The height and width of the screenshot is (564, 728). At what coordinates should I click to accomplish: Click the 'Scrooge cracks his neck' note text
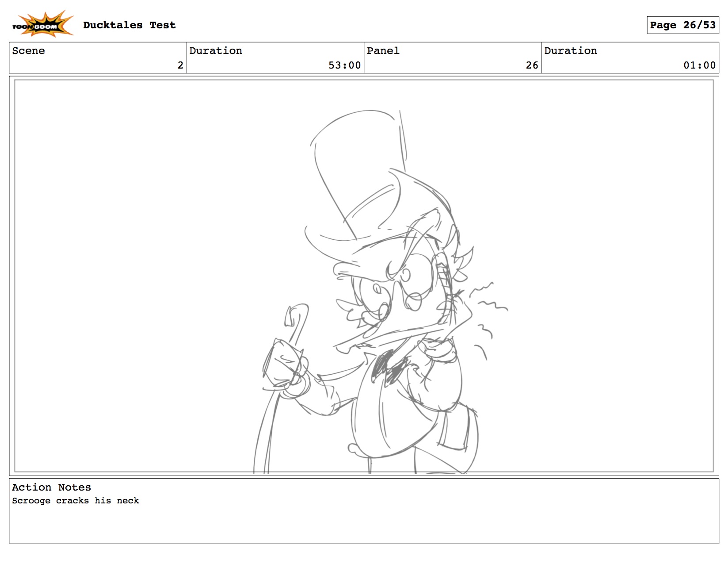click(75, 501)
